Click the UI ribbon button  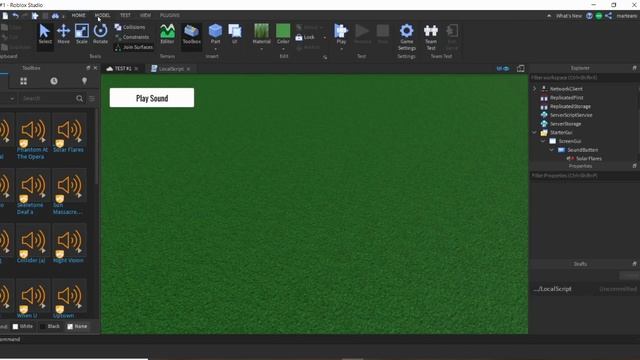click(x=235, y=35)
